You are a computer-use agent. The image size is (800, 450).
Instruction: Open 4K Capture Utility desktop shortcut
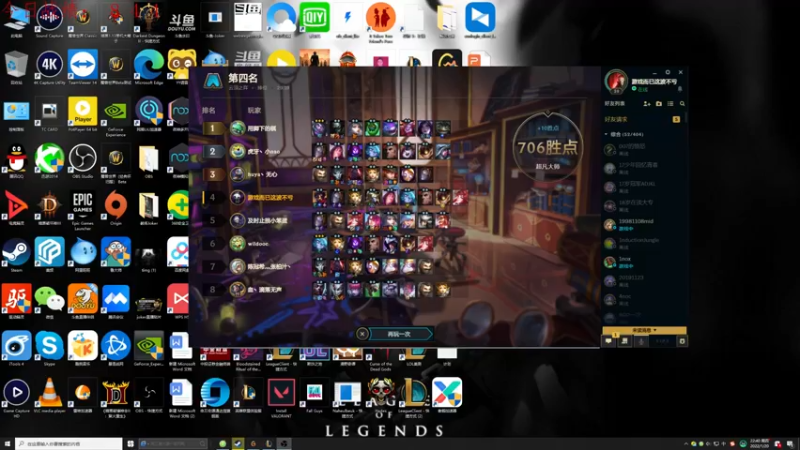pyautogui.click(x=49, y=67)
